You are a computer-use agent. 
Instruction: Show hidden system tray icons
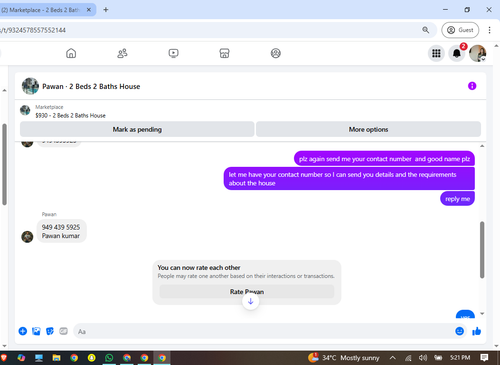pyautogui.click(x=393, y=358)
